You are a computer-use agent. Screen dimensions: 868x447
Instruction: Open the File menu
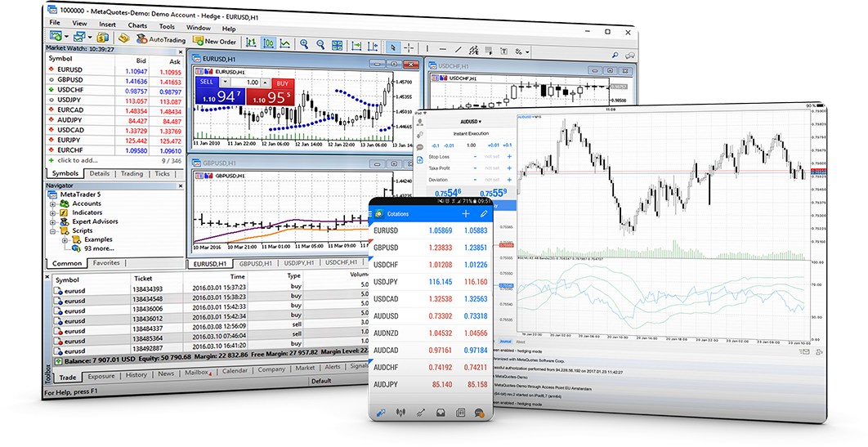point(55,22)
